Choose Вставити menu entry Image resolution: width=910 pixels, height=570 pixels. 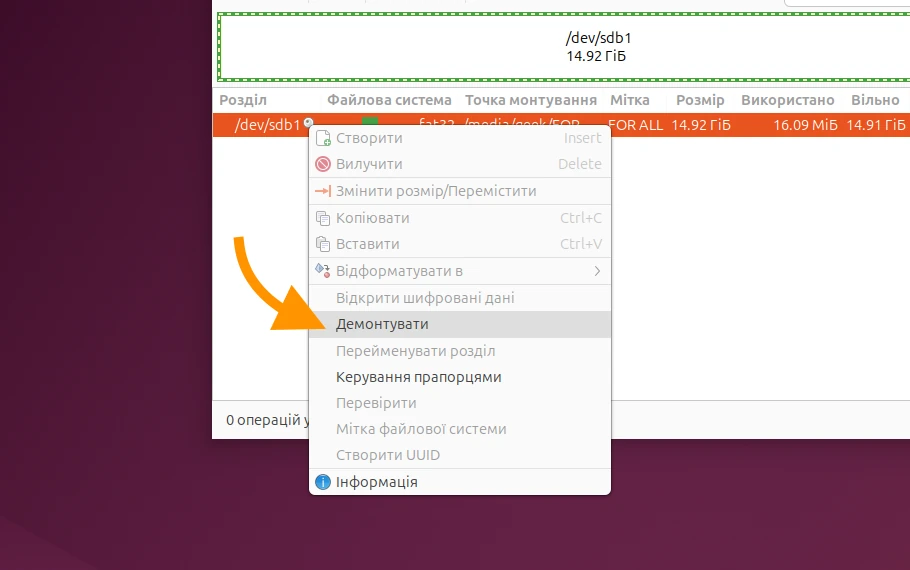[460, 244]
